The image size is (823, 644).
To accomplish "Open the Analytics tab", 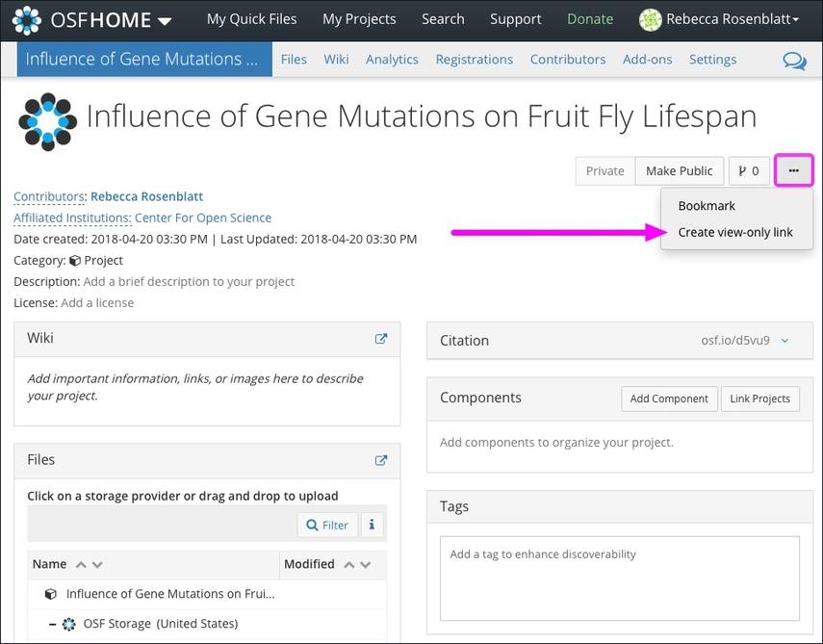I will (x=392, y=60).
